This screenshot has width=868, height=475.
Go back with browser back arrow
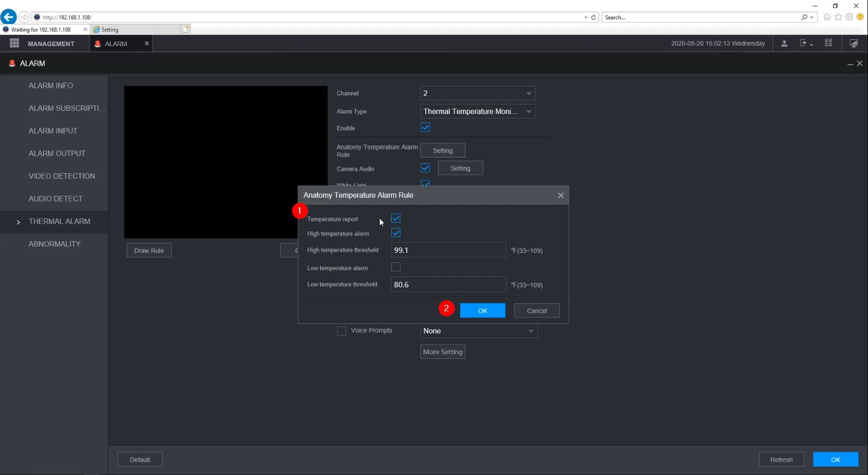click(x=8, y=17)
